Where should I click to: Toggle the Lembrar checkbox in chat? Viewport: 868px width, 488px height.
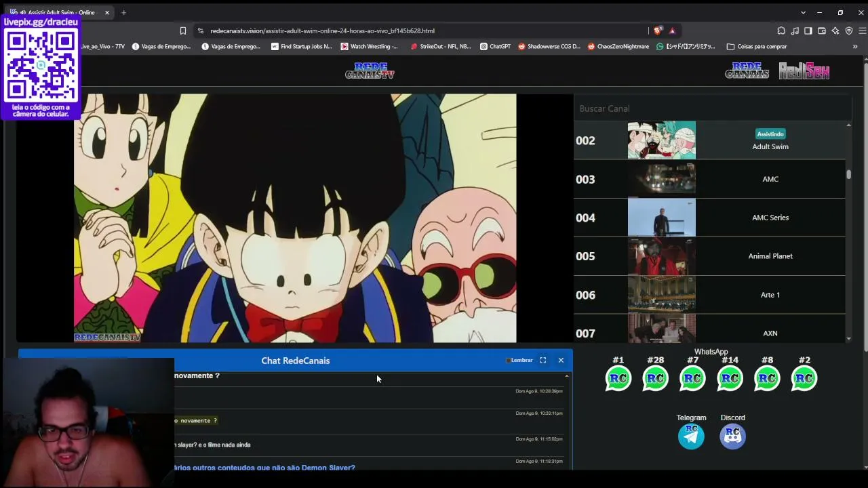(x=509, y=361)
